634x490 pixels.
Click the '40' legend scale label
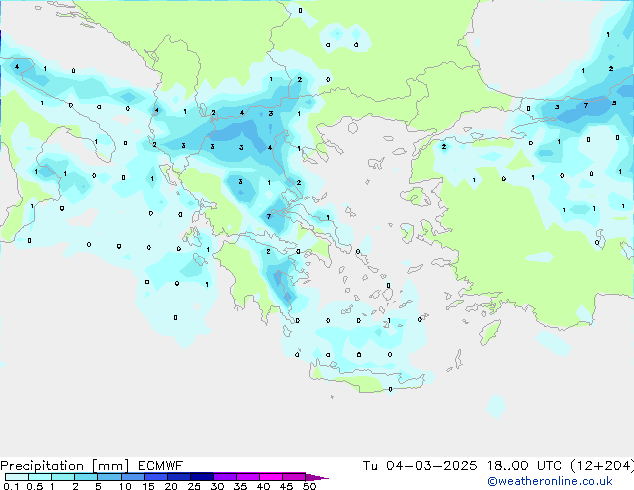pyautogui.click(x=263, y=486)
